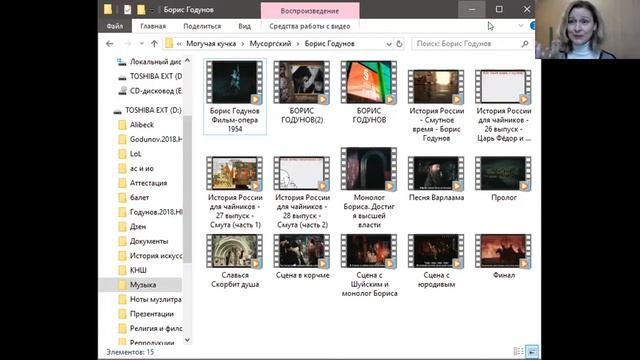The height and width of the screenshot is (360, 640).
Task: Select video file БОРИС ГОДУНОВ(2)
Action: click(302, 92)
